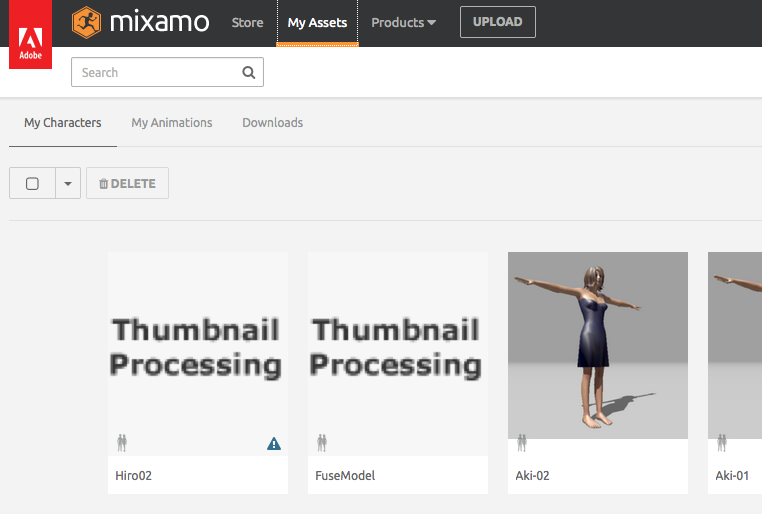The image size is (762, 514).
Task: Click the character type icon on Aki-02
Action: (x=522, y=443)
